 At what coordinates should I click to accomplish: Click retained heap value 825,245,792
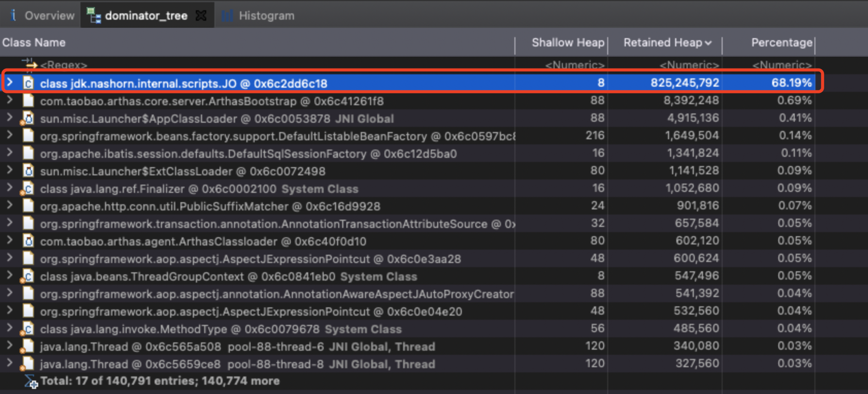coord(685,83)
